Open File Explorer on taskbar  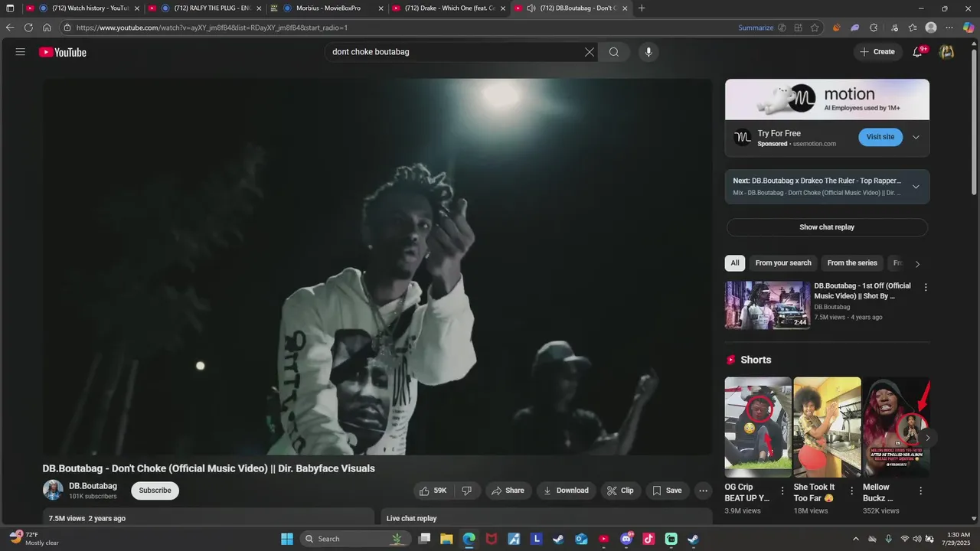(x=446, y=539)
